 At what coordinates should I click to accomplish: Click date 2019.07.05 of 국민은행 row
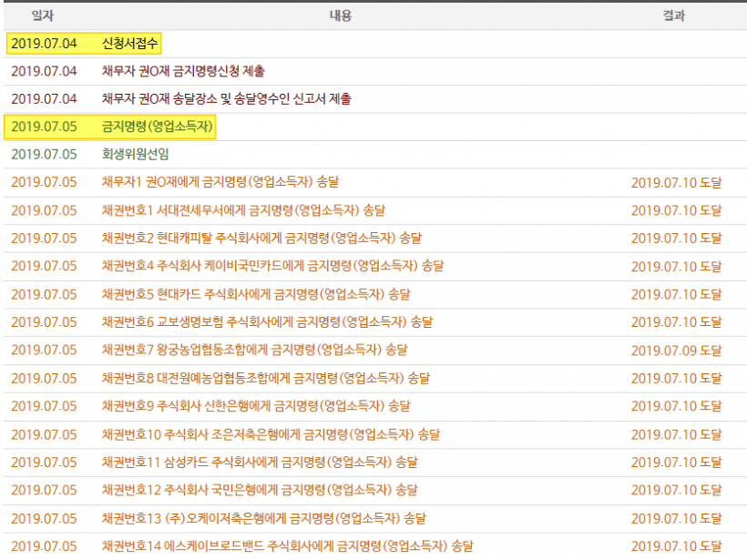[44, 490]
